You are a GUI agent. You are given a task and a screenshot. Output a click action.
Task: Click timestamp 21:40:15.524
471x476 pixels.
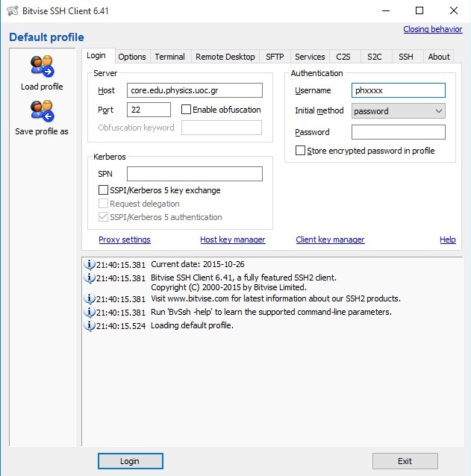click(121, 326)
